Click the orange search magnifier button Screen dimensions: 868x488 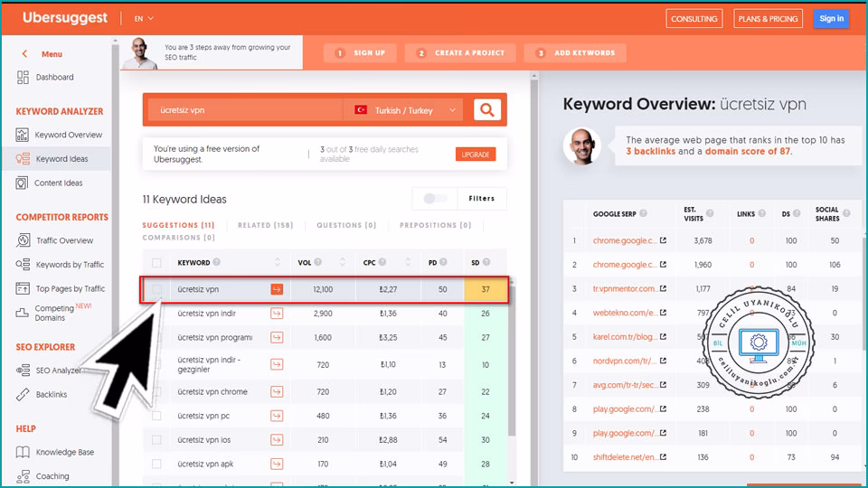pos(487,110)
